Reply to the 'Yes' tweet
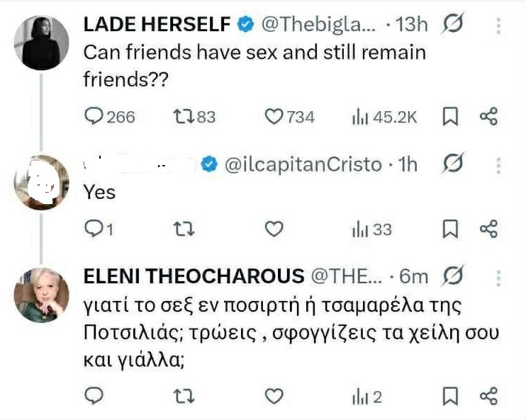 94,228
